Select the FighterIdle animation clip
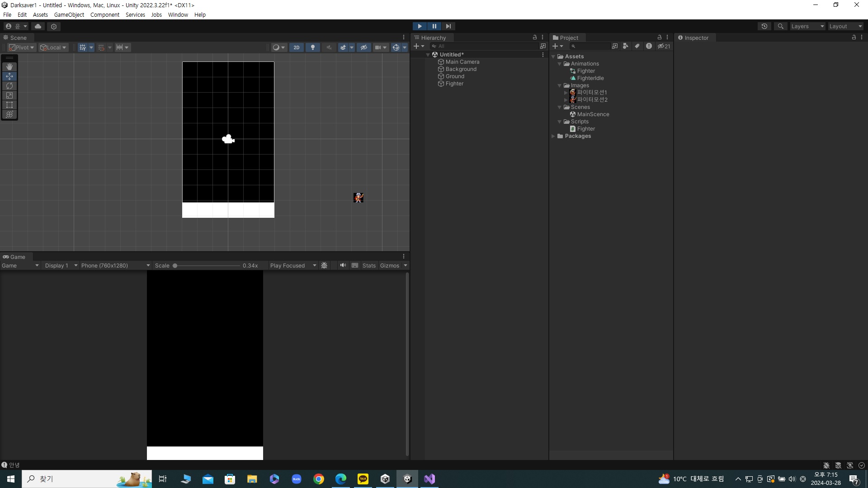Viewport: 868px width, 488px height. 590,78
